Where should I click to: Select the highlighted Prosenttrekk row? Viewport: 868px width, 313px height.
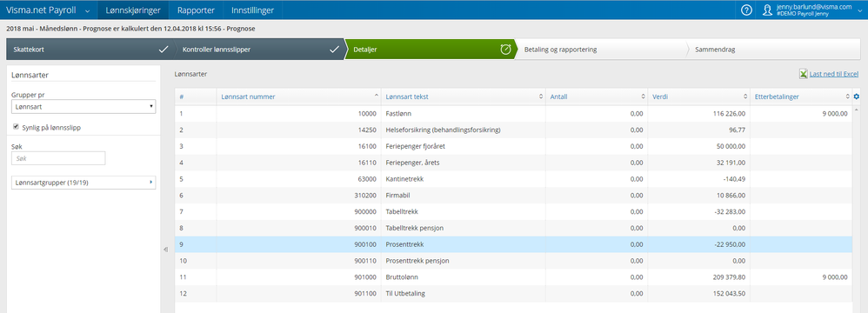514,244
